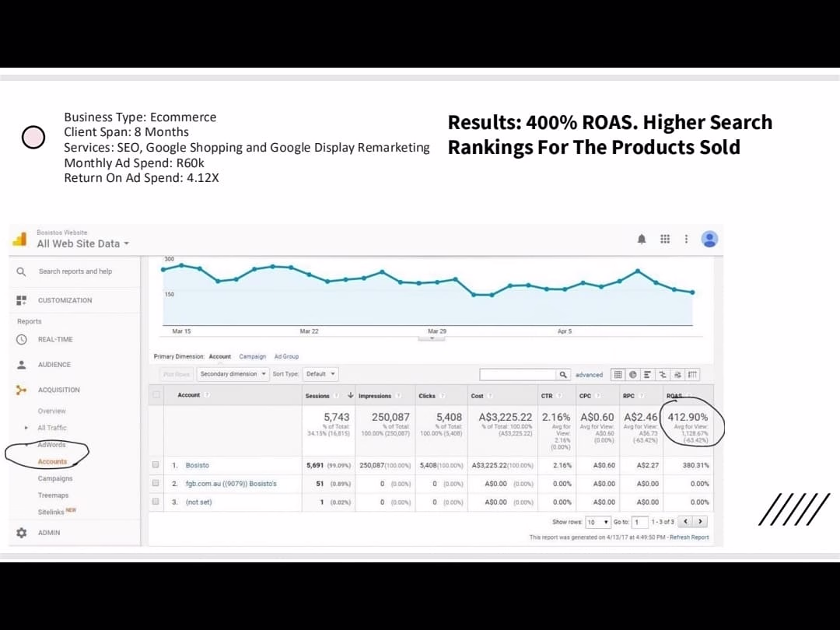The image size is (840, 630).
Task: Open AdWords Campaigns report
Action: coord(55,478)
